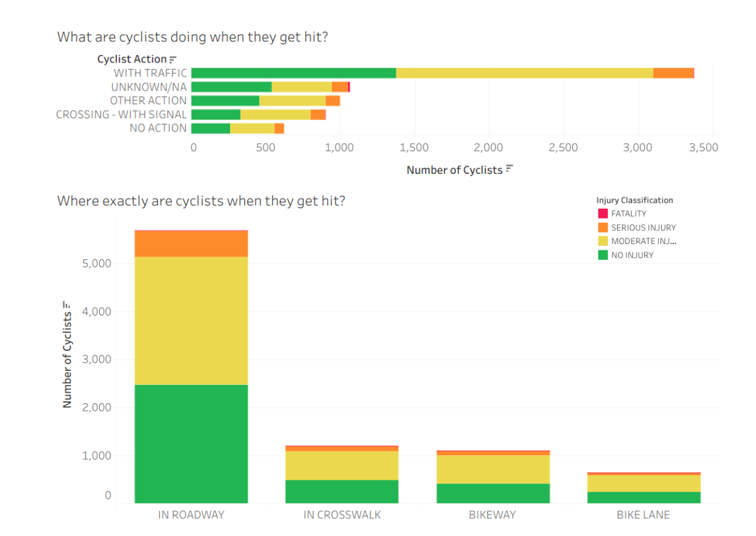The height and width of the screenshot is (536, 756).
Task: Select yellow segment of IN ROADWAY bar
Action: pos(191,320)
